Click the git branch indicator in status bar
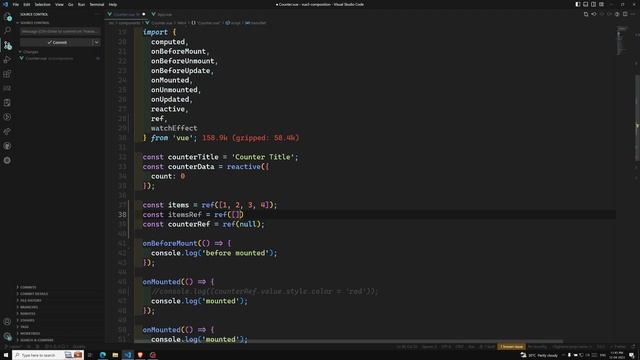Image resolution: width=640 pixels, height=360 pixels. (x=14, y=347)
